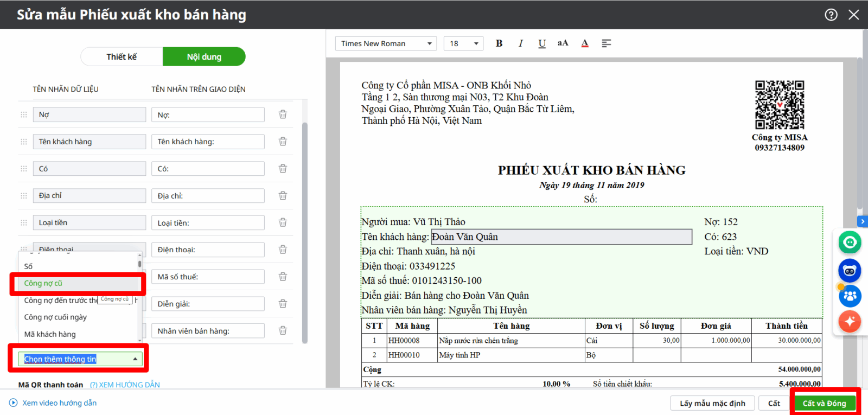Screen dimensions: 868x415
Task: Remove the 'Địa chỉ' row with trash icon
Action: tap(283, 196)
